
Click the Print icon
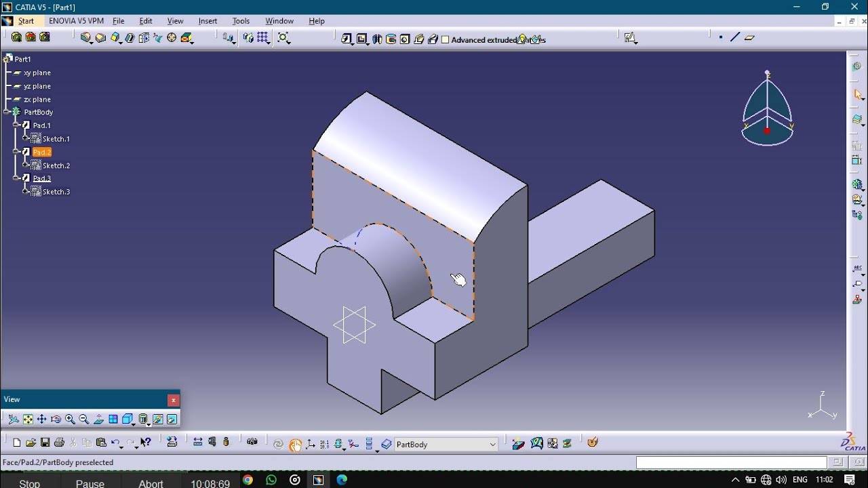pos(59,443)
